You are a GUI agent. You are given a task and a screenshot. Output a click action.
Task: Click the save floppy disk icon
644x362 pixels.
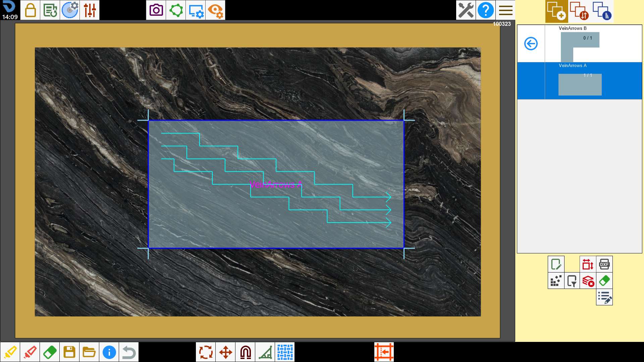[x=69, y=352]
